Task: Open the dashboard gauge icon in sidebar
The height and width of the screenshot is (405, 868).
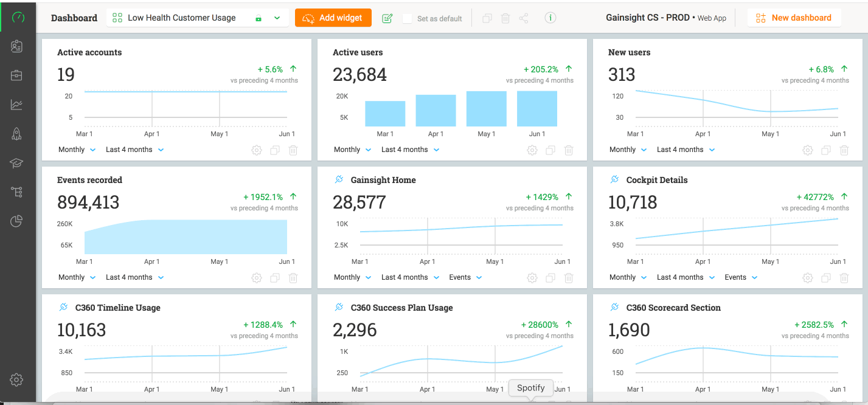Action: click(18, 17)
